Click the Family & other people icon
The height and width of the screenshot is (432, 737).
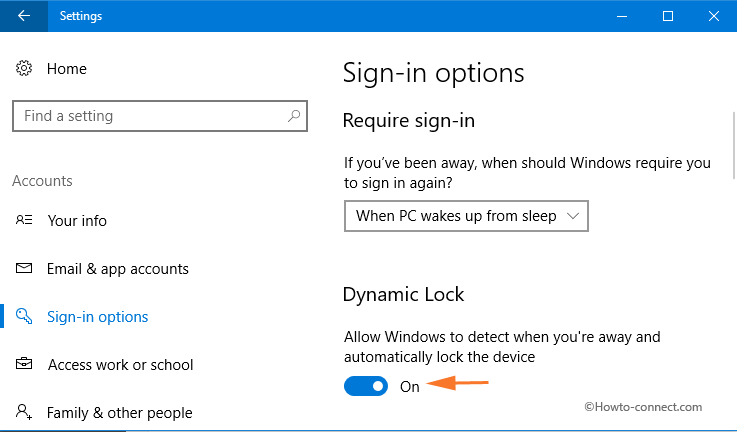24,412
